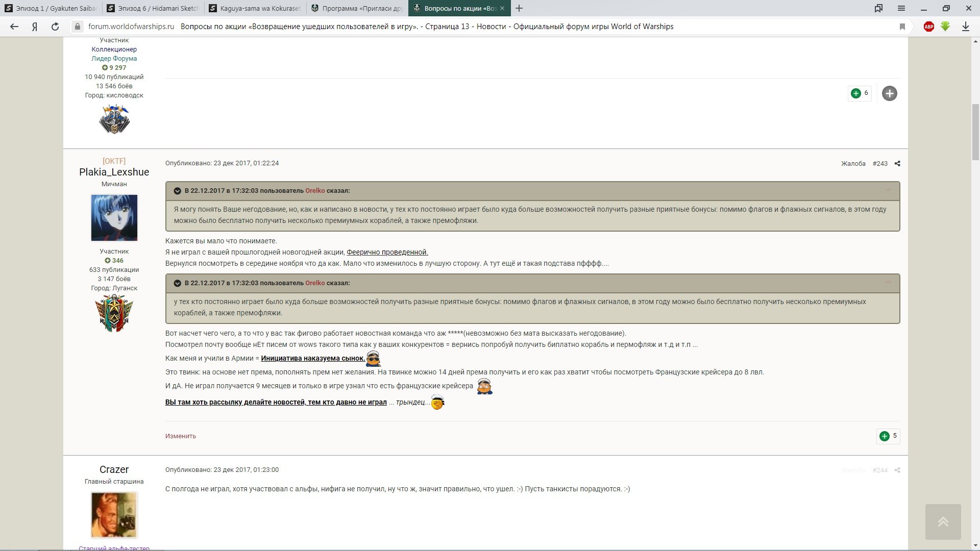Viewport: 980px width, 551px height.
Task: Click the bookmark icon in address bar
Action: pos(902,27)
